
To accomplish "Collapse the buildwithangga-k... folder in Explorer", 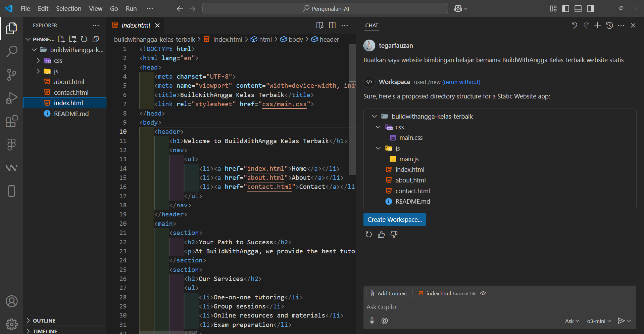I will click(x=34, y=50).
